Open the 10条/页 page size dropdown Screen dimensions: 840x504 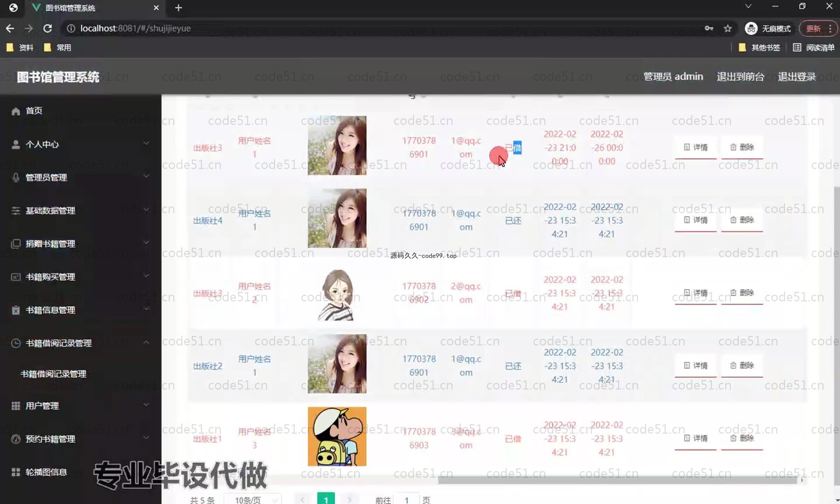point(252,500)
